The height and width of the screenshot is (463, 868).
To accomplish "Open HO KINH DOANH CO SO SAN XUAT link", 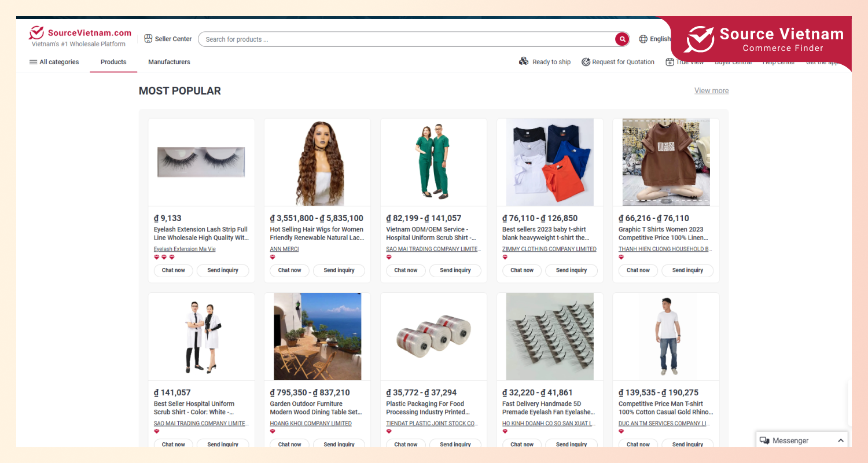I will [x=549, y=424].
